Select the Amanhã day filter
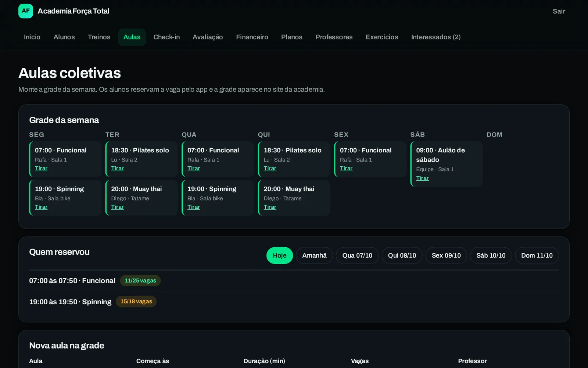The height and width of the screenshot is (368, 588). pyautogui.click(x=314, y=255)
